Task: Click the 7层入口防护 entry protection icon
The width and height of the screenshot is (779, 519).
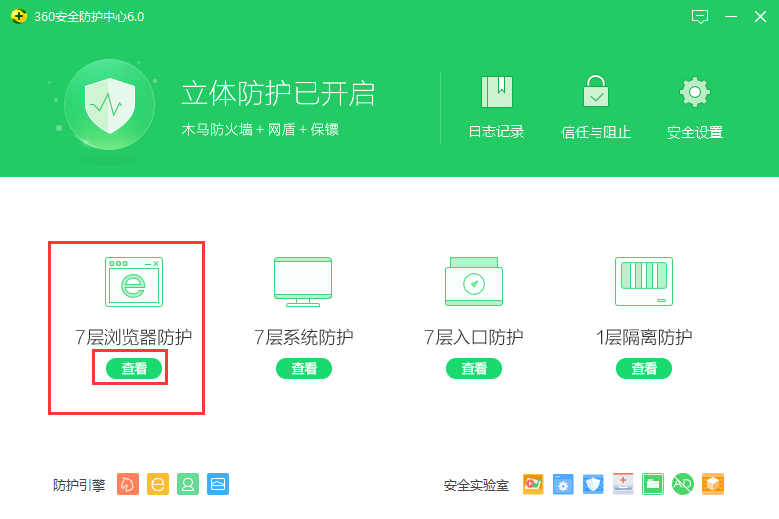Action: (x=474, y=281)
